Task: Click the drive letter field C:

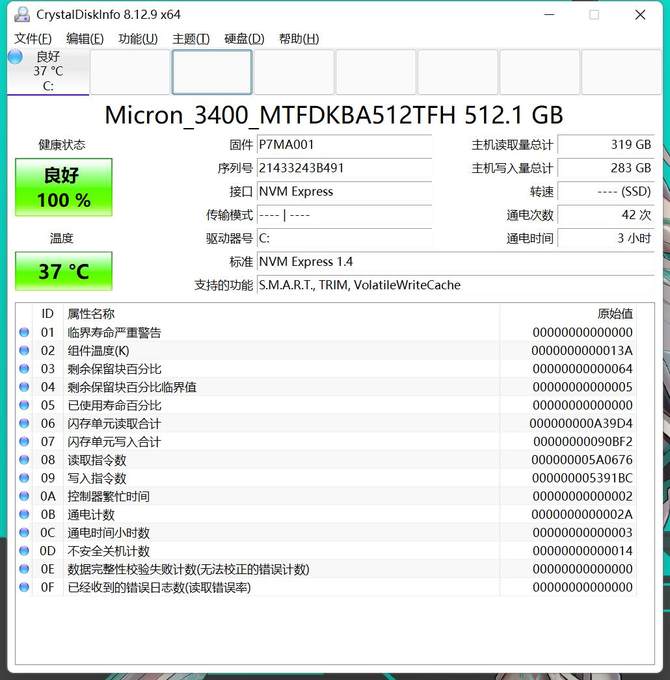Action: tap(344, 239)
